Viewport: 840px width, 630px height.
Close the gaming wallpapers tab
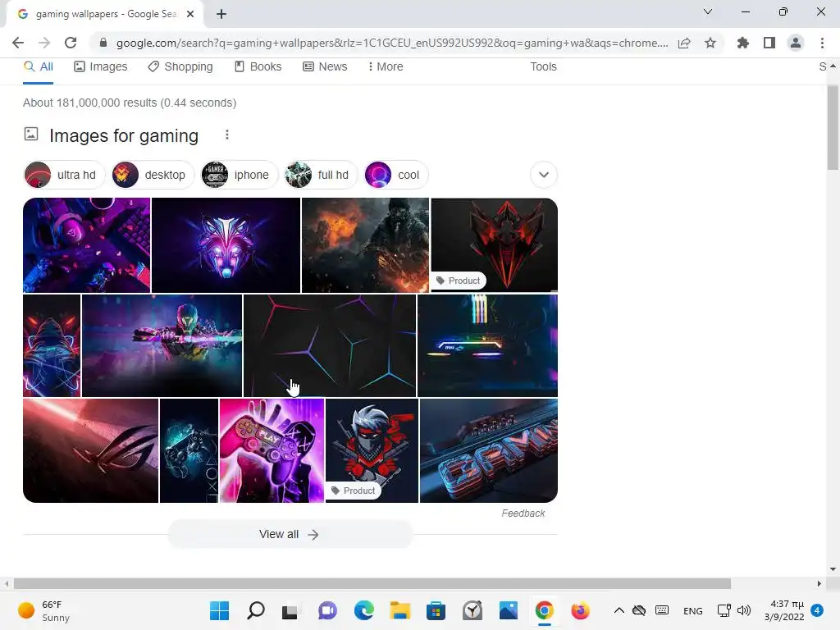[190, 14]
